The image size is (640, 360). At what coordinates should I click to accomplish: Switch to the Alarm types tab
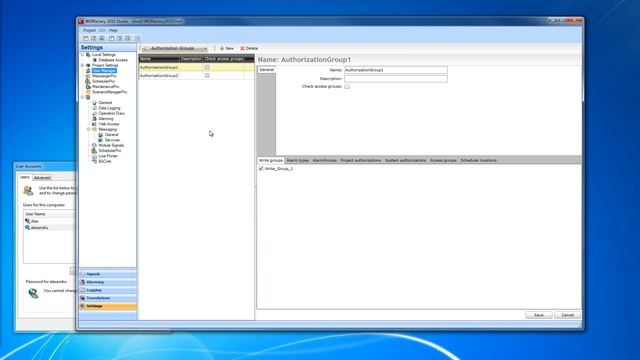click(x=298, y=160)
